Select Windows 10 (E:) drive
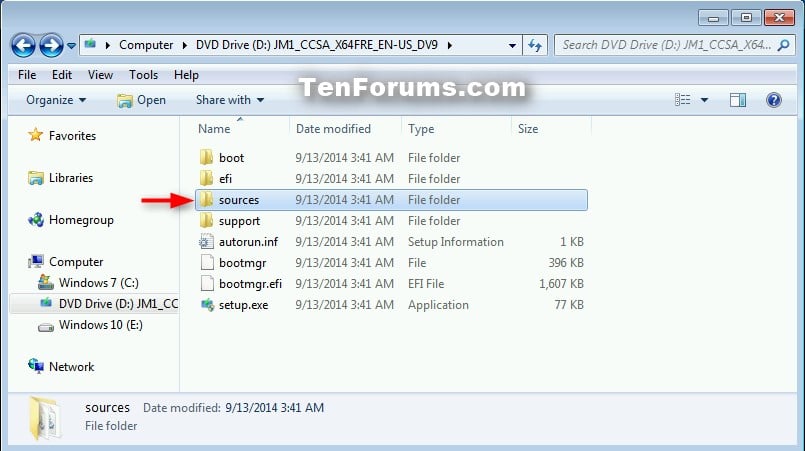Screen dimensions: 805x451 tap(101, 325)
